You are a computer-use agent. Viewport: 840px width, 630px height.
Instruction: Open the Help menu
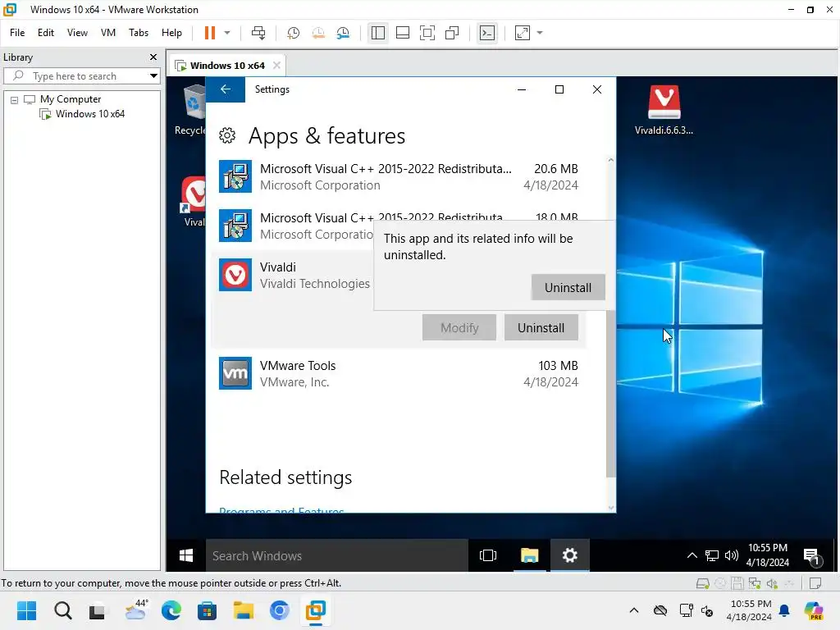click(171, 33)
